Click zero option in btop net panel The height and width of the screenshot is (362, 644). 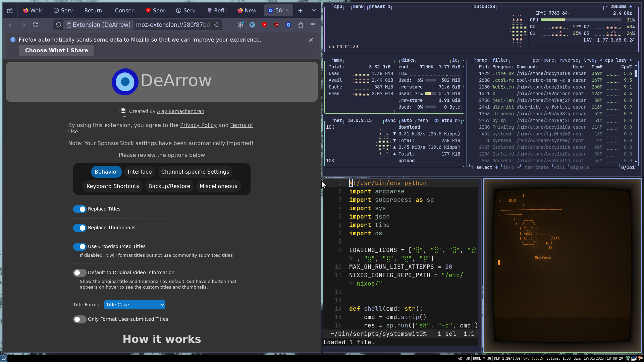click(423, 121)
